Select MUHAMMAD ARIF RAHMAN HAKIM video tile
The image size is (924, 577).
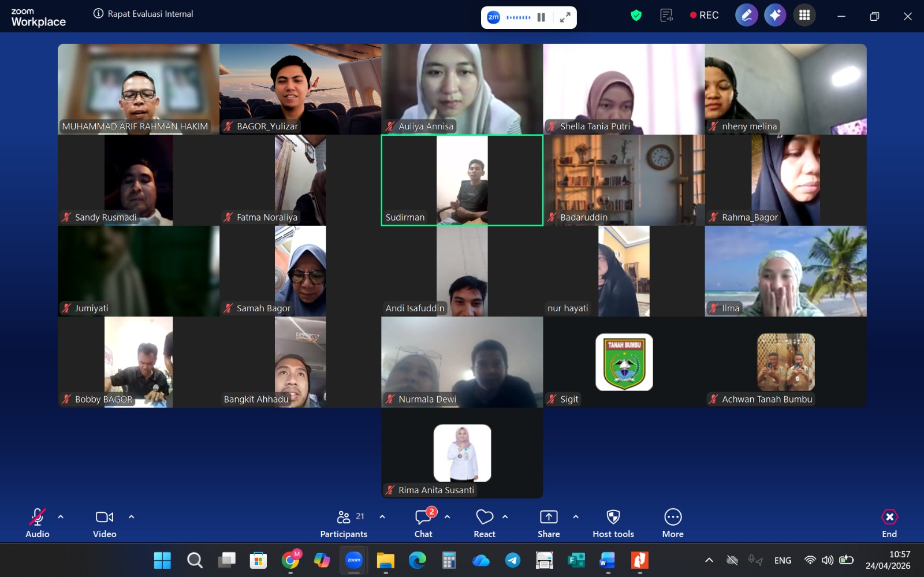(139, 89)
